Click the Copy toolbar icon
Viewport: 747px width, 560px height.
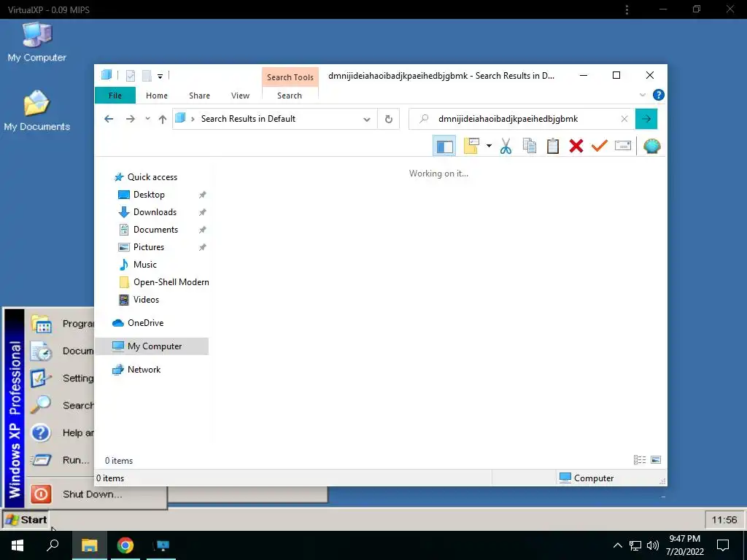click(530, 146)
